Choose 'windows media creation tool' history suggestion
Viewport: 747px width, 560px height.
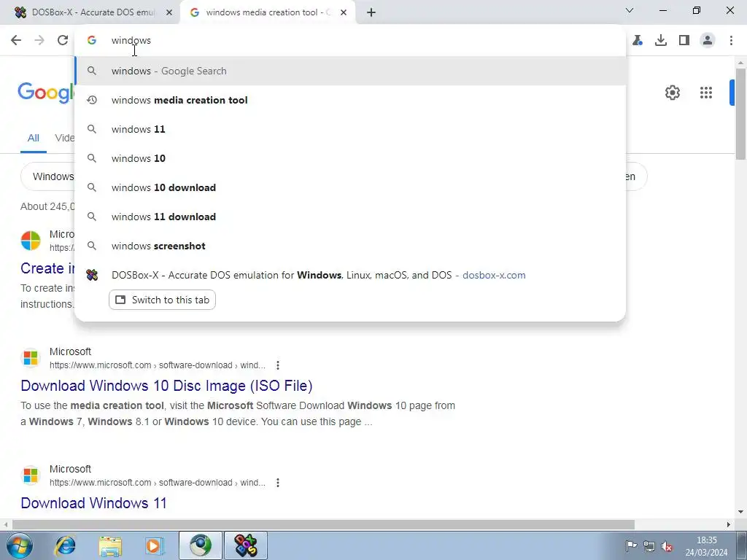[350, 100]
